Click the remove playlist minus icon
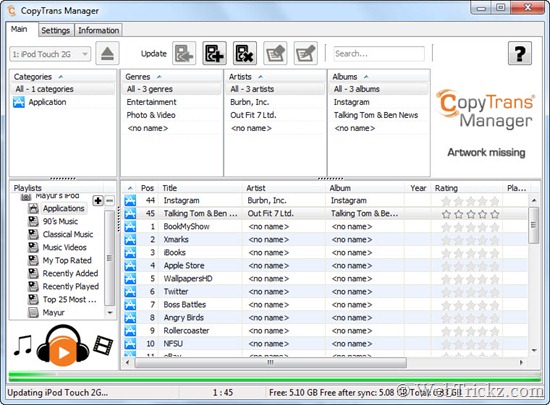The image size is (550, 405). pos(109,201)
